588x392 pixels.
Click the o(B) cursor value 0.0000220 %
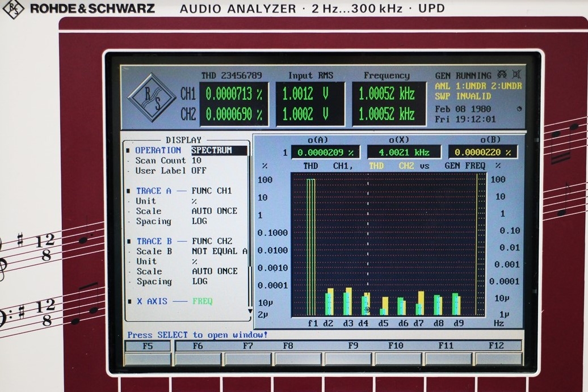point(482,153)
